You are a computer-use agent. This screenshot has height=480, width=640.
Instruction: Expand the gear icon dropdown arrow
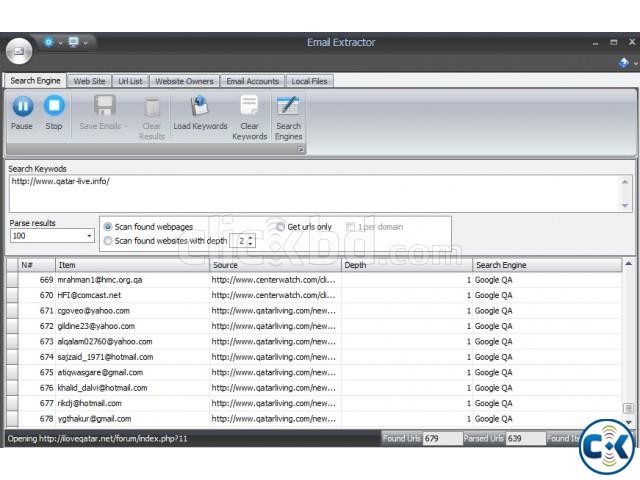tap(60, 43)
